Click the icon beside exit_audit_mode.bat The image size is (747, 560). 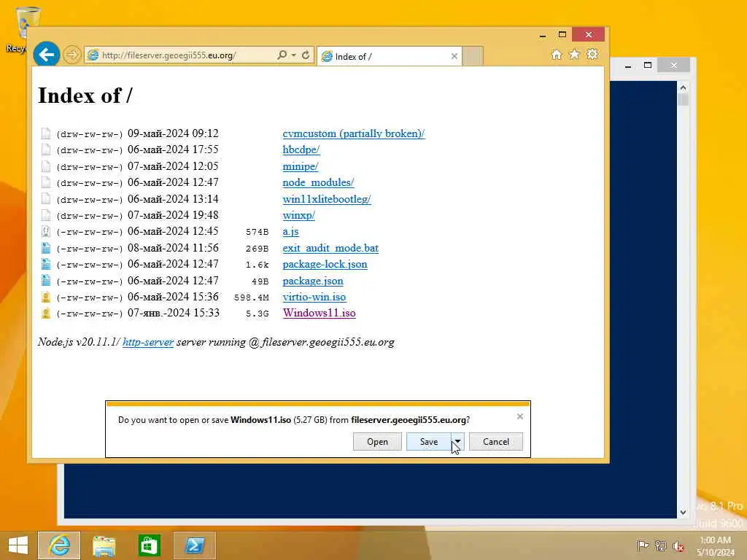pos(46,248)
